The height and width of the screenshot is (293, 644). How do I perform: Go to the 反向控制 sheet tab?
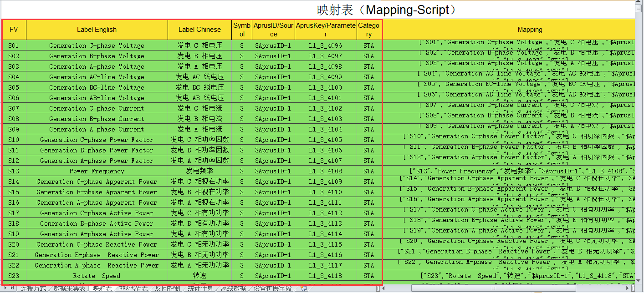[168, 288]
